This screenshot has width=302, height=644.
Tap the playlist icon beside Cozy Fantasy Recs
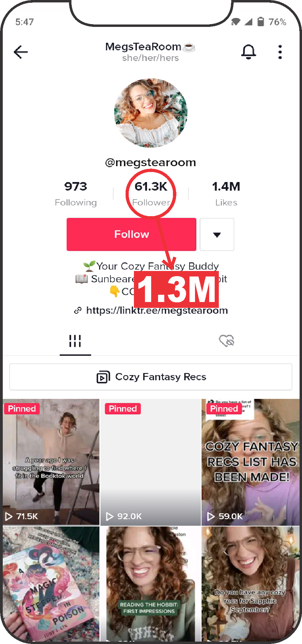pyautogui.click(x=103, y=377)
